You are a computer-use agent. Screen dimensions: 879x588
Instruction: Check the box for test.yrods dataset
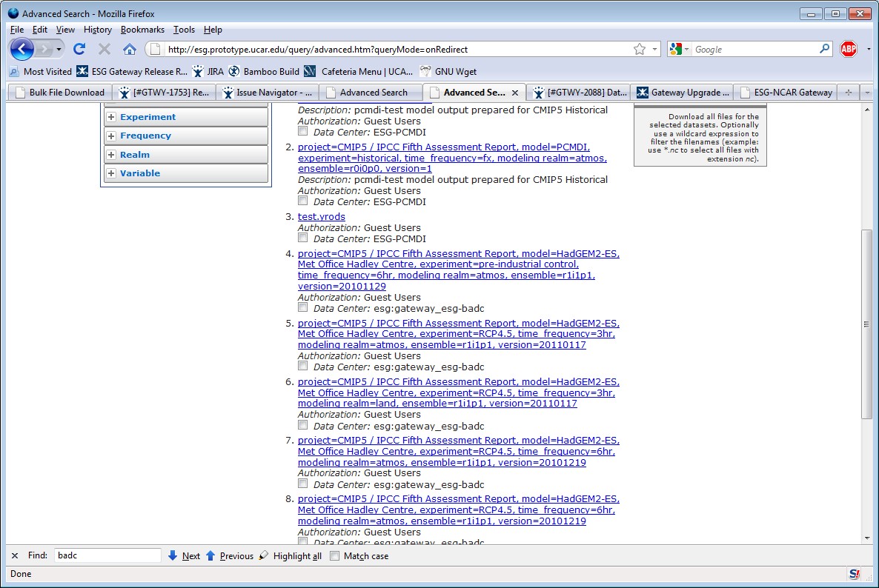302,238
